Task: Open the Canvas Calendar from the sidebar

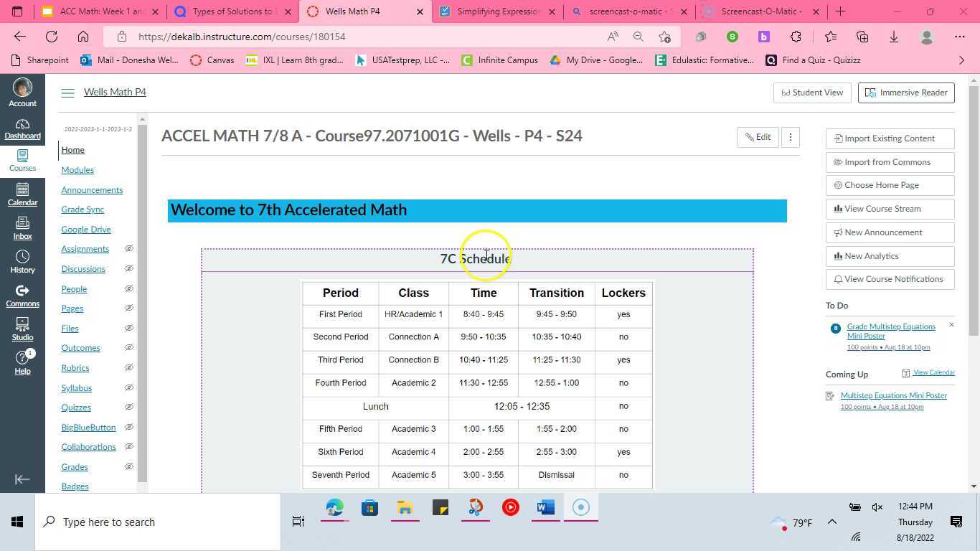Action: pos(22,194)
